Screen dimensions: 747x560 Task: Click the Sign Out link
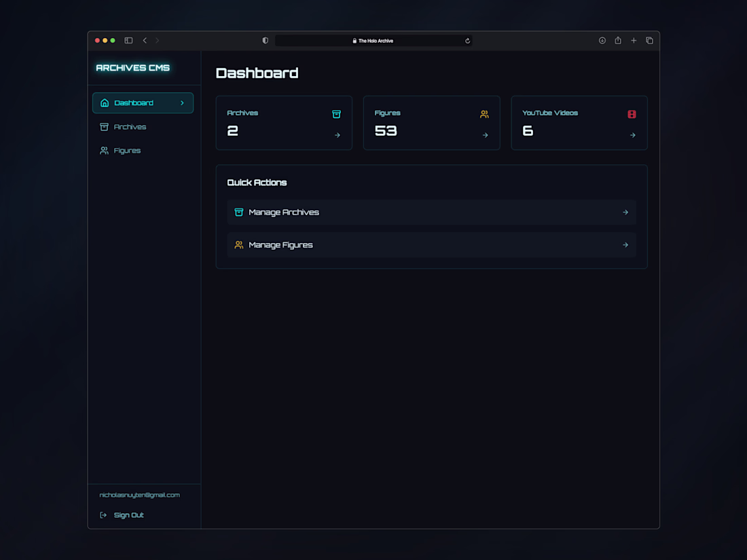tap(128, 515)
